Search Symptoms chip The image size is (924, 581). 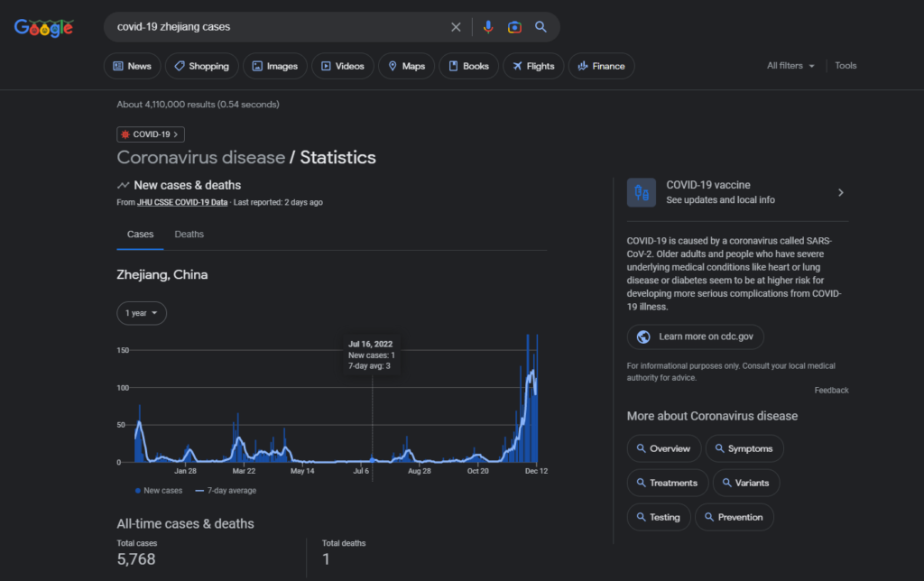744,448
